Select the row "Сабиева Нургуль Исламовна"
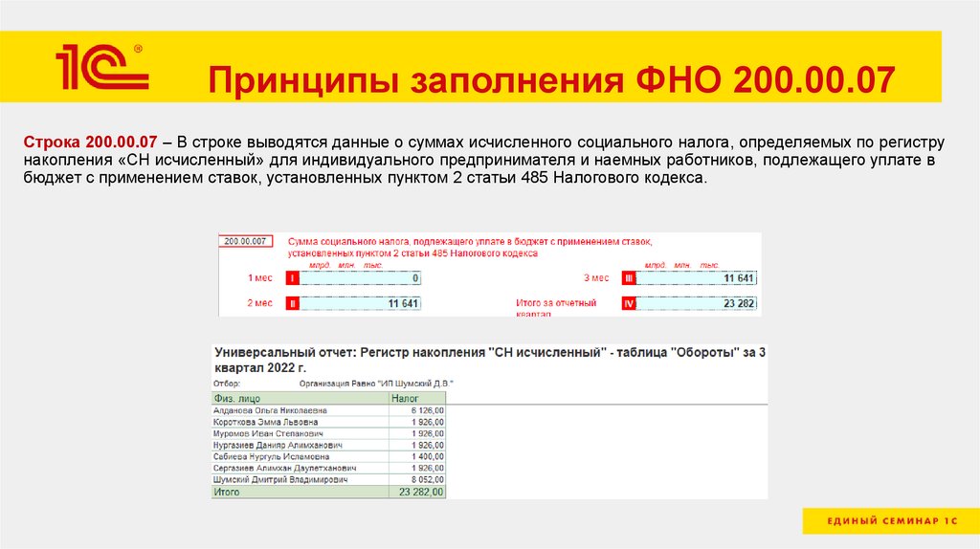The width and height of the screenshot is (980, 549). [x=329, y=456]
